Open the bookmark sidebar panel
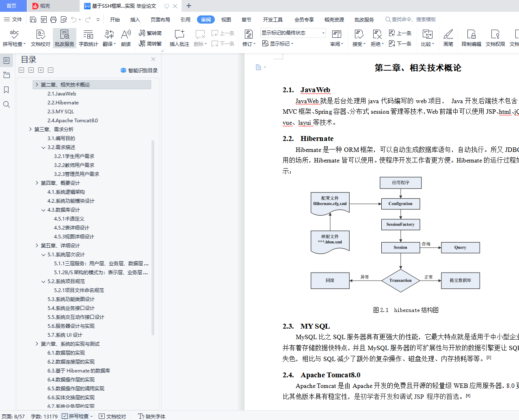Screen dimensions: 519x420 click(x=6, y=90)
